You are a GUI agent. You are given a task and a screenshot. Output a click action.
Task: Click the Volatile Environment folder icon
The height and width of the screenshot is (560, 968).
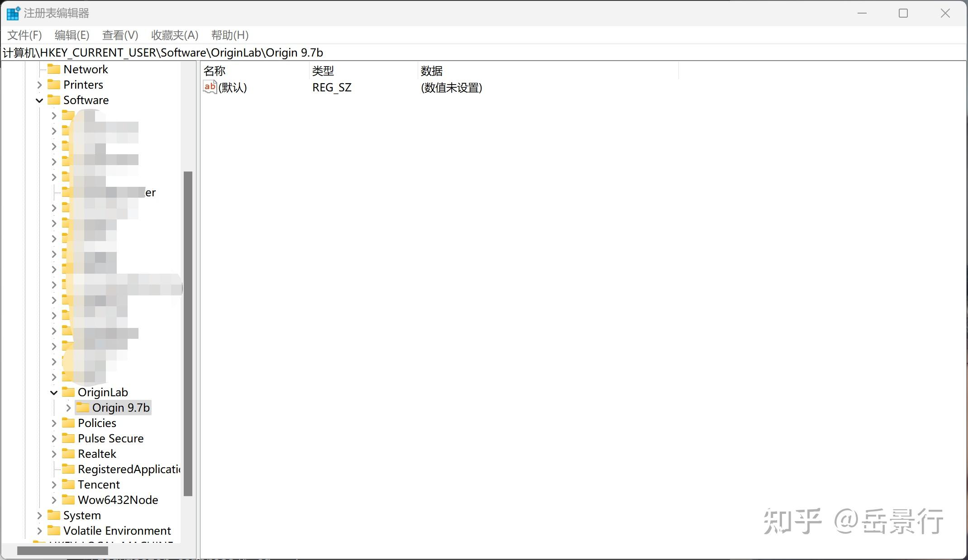tap(54, 531)
